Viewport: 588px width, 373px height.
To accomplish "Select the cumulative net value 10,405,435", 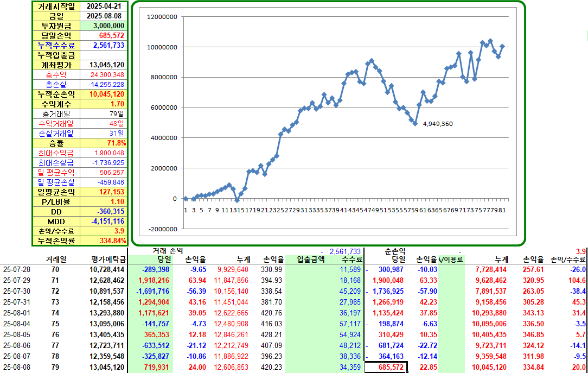I will pos(489,335).
